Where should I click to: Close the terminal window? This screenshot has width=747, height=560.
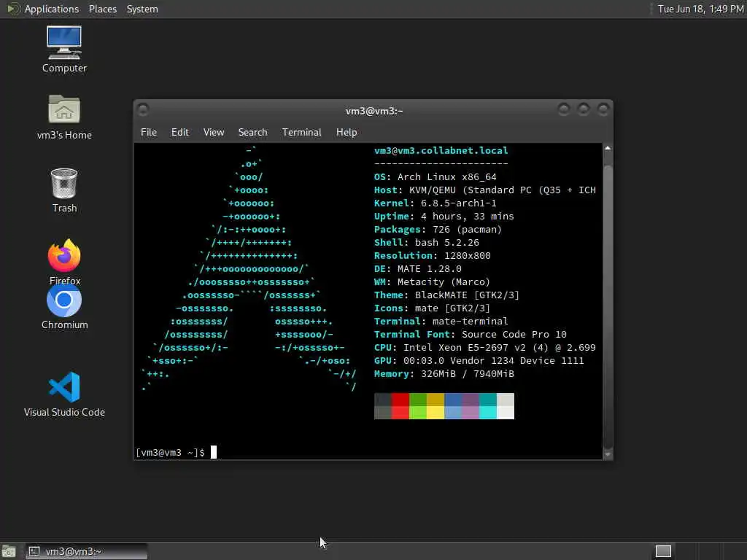(x=603, y=110)
